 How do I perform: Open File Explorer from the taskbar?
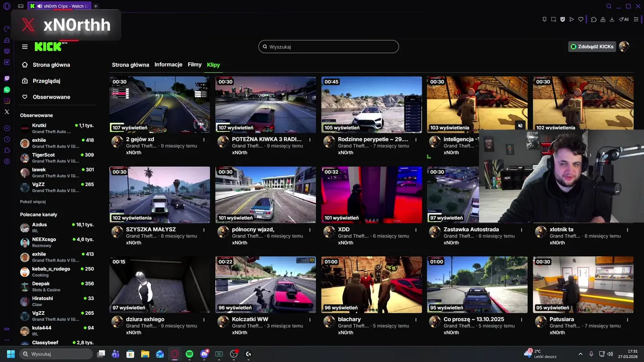145,354
